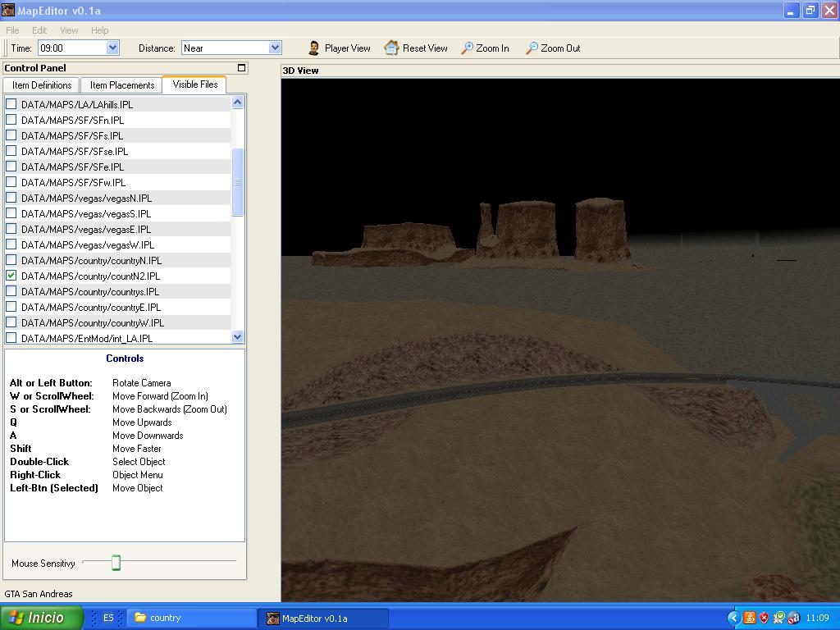The height and width of the screenshot is (630, 840).
Task: Check the EntMod/int_LA.IPL checkbox
Action: (11, 337)
